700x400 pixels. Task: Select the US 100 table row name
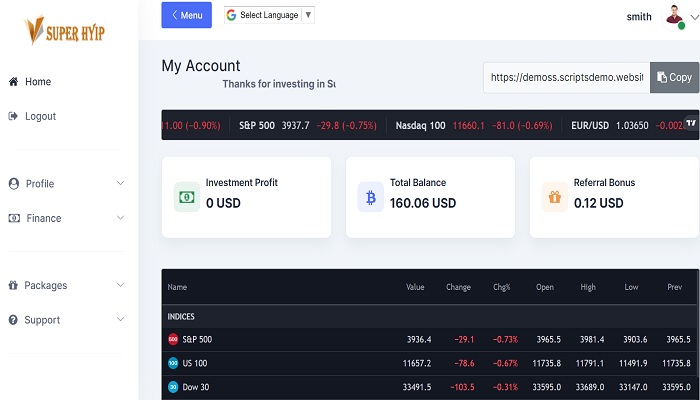point(195,363)
